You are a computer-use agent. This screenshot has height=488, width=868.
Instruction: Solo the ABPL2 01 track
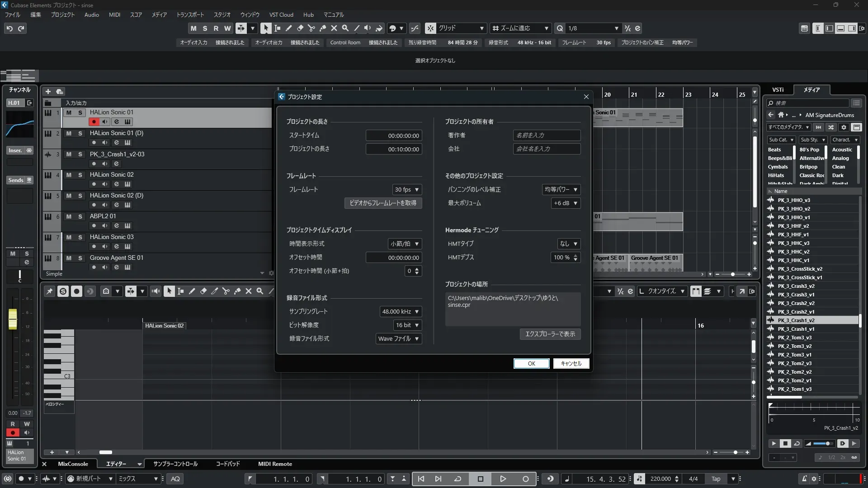click(x=80, y=216)
